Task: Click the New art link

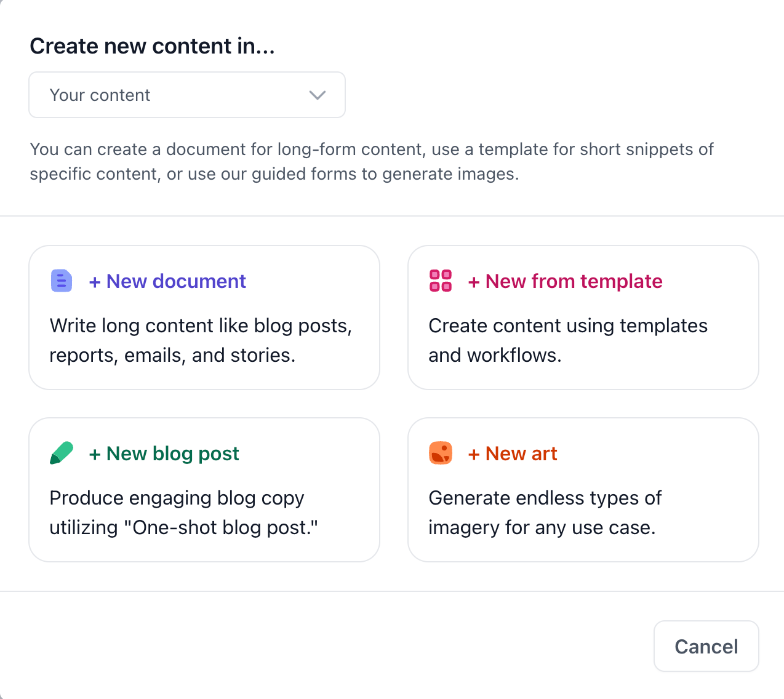Action: pos(513,453)
